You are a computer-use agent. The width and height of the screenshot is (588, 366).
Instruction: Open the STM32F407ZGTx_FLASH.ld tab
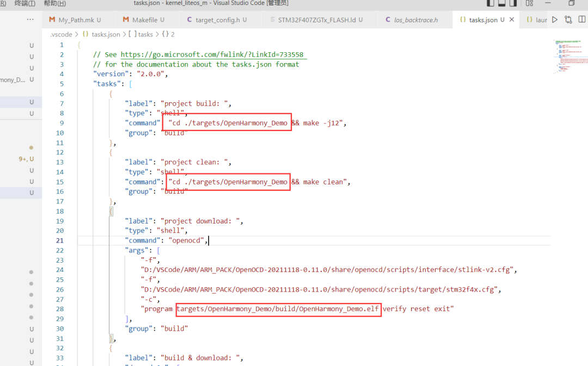tap(316, 20)
